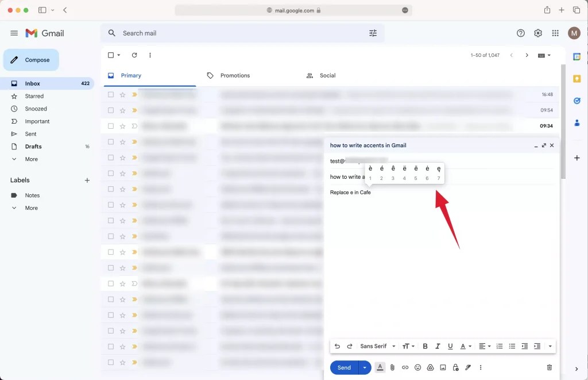
Task: Attach a file using the paperclip icon
Action: (x=392, y=367)
